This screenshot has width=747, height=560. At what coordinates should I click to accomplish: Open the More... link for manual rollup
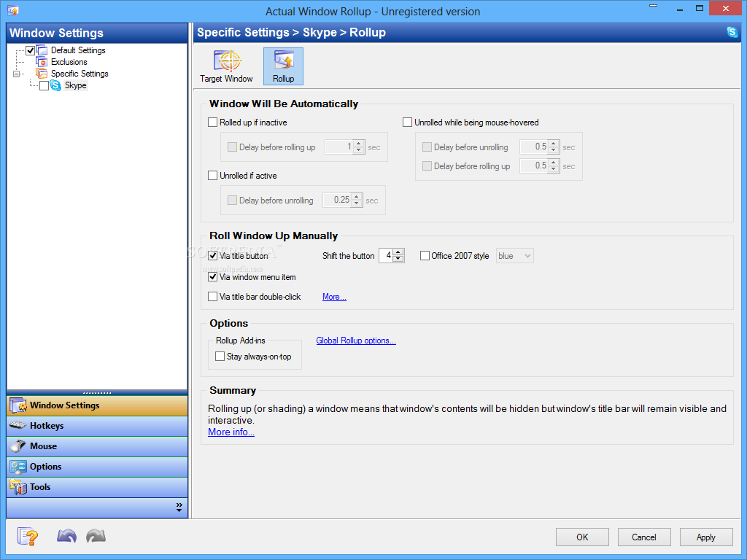point(334,297)
